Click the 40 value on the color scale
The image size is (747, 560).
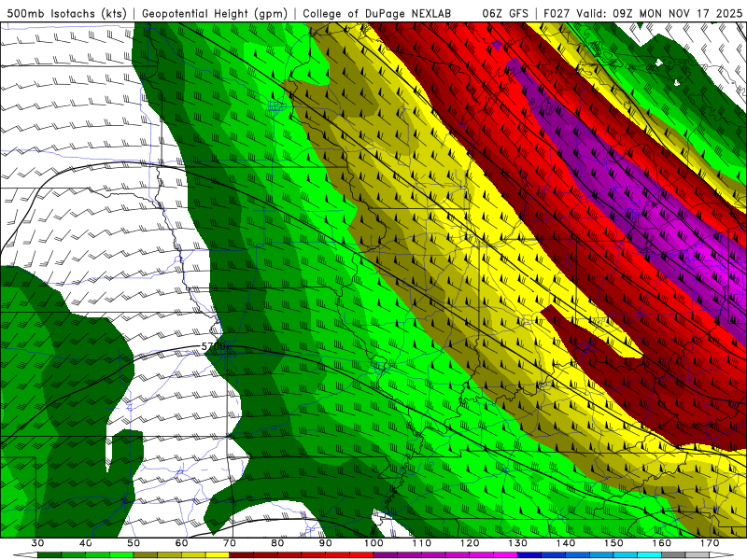pyautogui.click(x=86, y=543)
